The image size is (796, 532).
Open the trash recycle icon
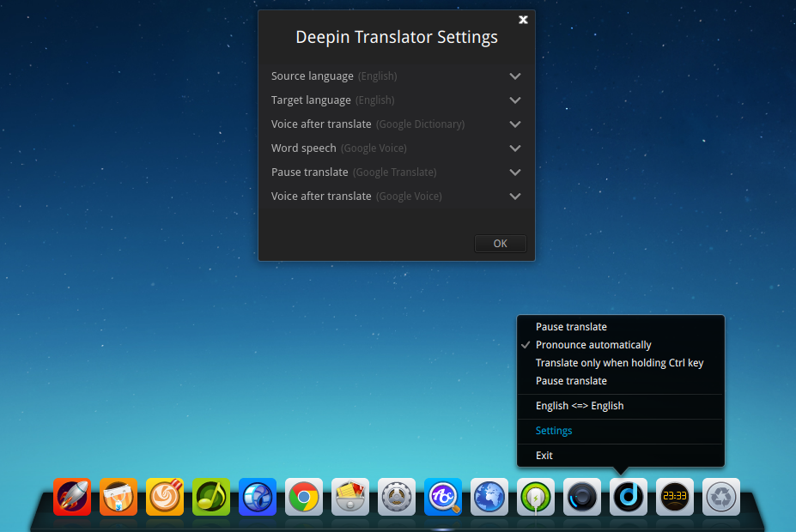[x=720, y=497]
